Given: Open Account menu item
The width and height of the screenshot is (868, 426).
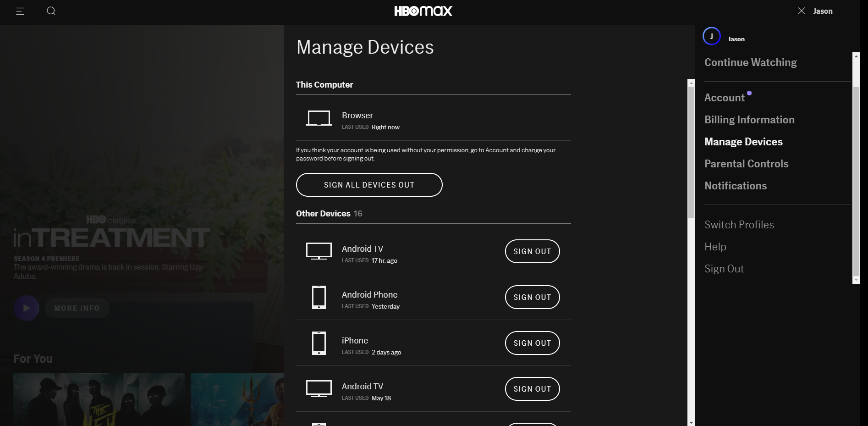Looking at the screenshot, I should 725,98.
